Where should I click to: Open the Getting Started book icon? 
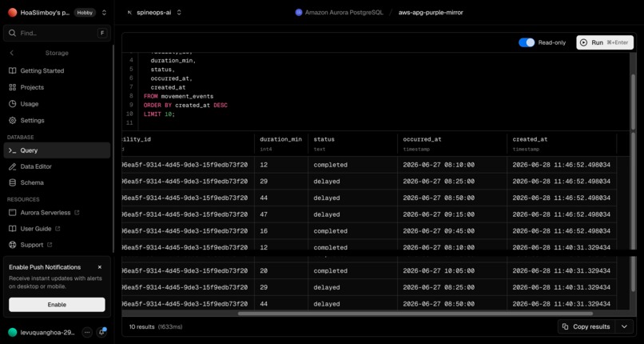point(13,70)
